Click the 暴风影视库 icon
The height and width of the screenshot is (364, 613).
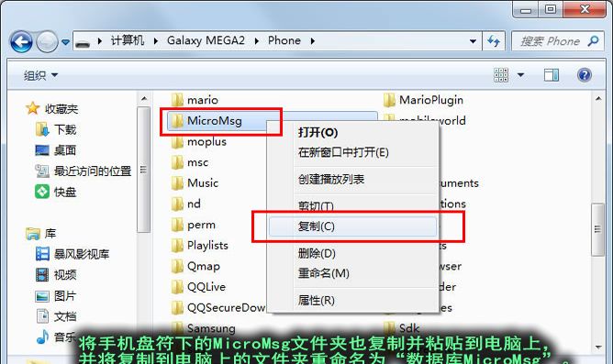42,254
